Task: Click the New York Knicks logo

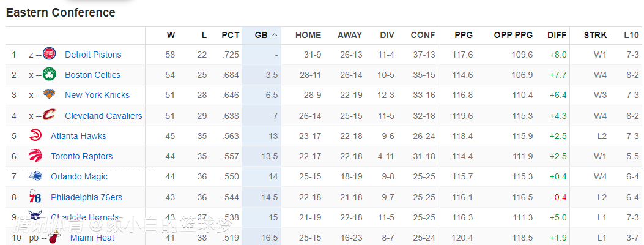Action: tap(50, 95)
